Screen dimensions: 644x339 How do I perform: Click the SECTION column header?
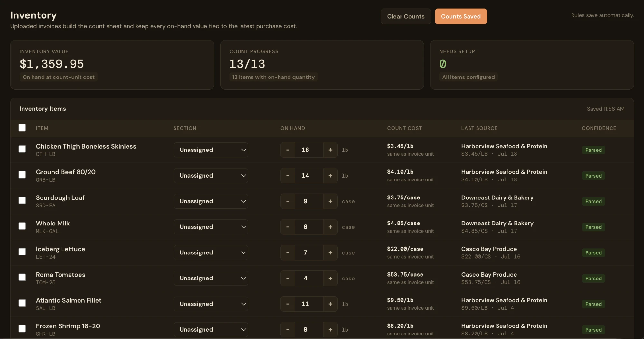click(185, 128)
